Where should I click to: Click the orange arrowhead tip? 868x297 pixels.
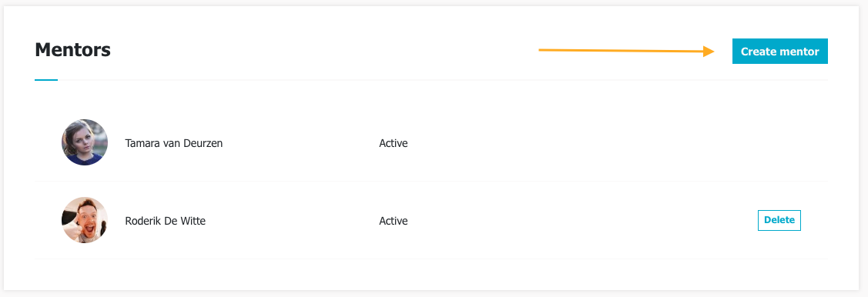click(x=709, y=52)
